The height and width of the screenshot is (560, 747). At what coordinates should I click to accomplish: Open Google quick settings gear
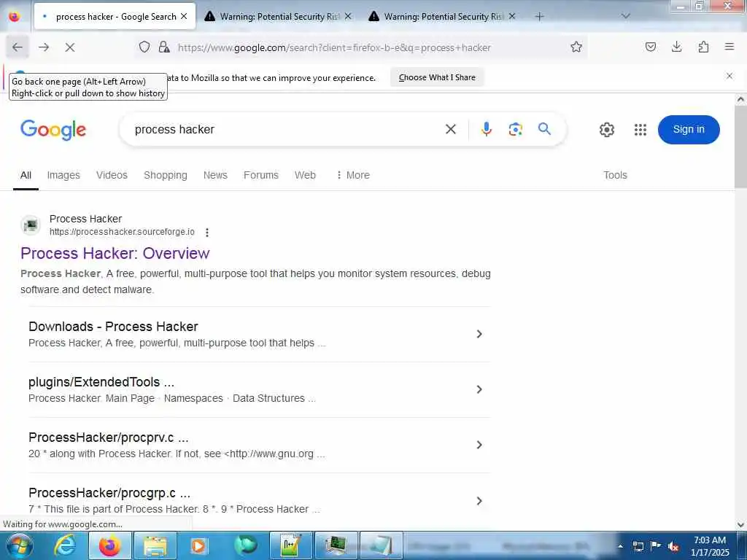click(x=606, y=130)
